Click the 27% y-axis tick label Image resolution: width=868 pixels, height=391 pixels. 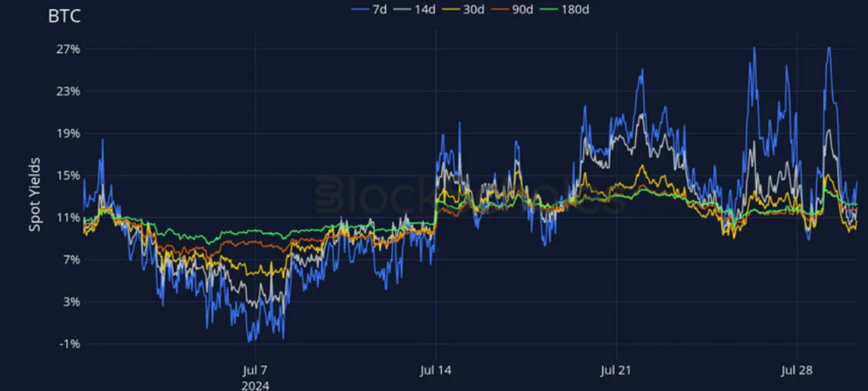(70, 49)
